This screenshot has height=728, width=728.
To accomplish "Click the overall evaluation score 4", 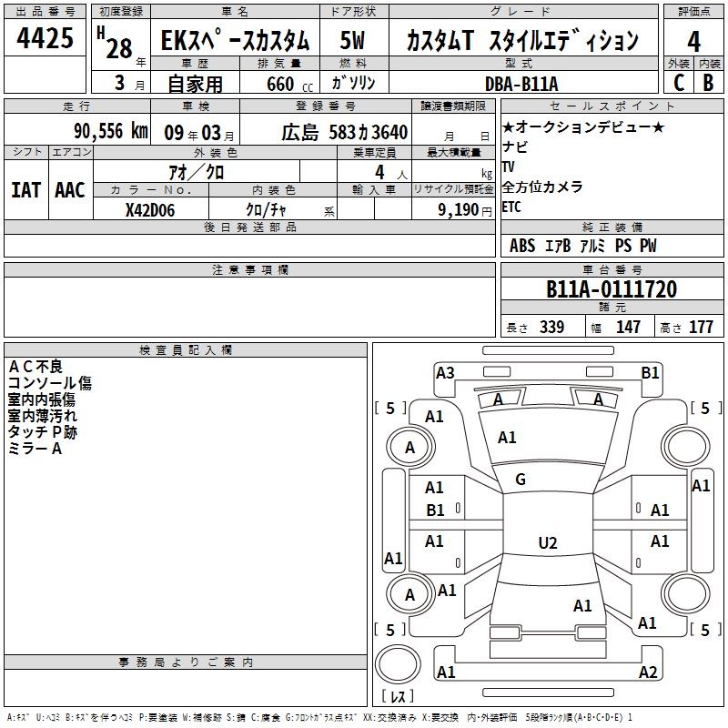I will coord(693,42).
